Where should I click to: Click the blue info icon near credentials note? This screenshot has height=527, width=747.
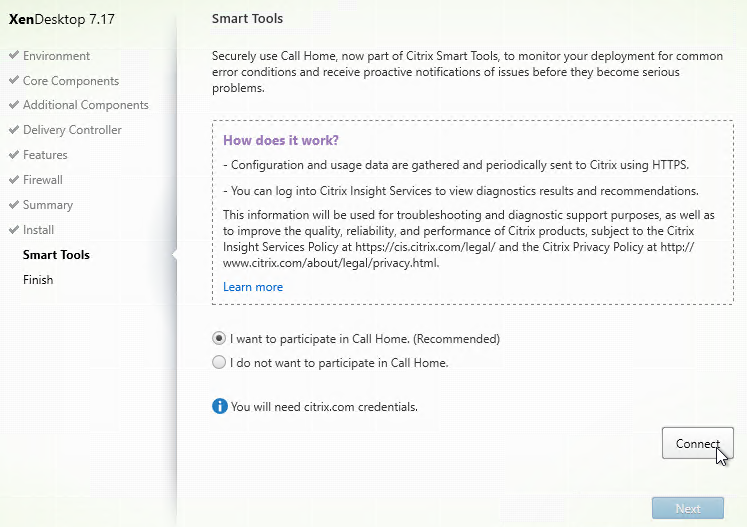(x=220, y=406)
